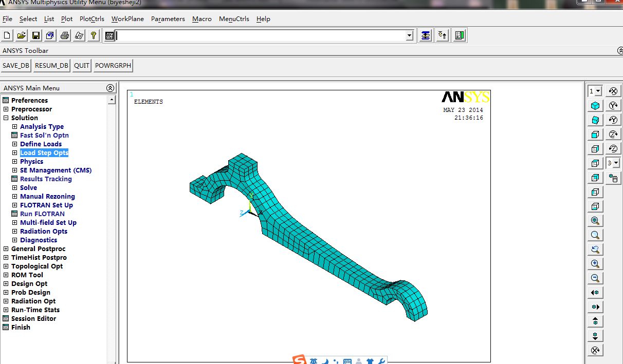Pan the model up with the up-arrow icon
The height and width of the screenshot is (364, 623).
click(x=595, y=321)
